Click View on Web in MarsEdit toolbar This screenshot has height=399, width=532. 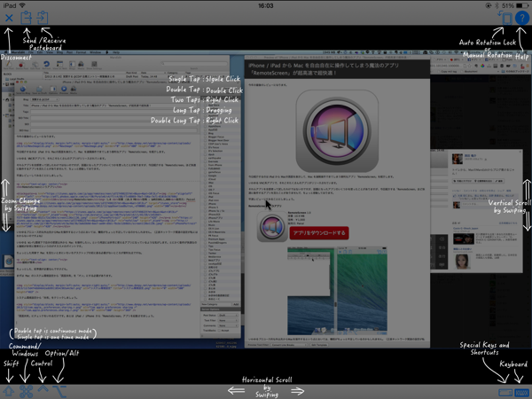[59, 65]
